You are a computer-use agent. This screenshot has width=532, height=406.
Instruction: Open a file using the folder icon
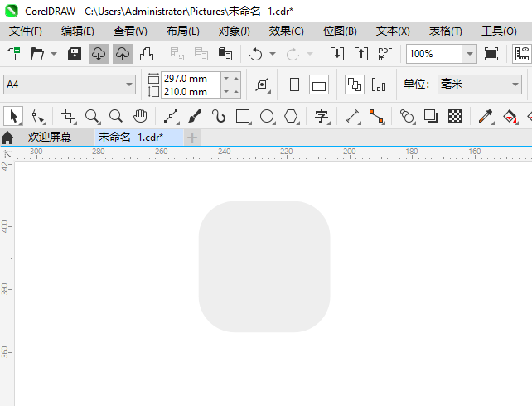point(37,54)
